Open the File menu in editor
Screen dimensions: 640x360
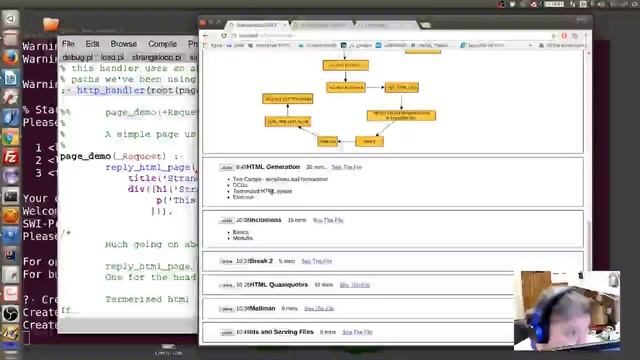[68, 44]
